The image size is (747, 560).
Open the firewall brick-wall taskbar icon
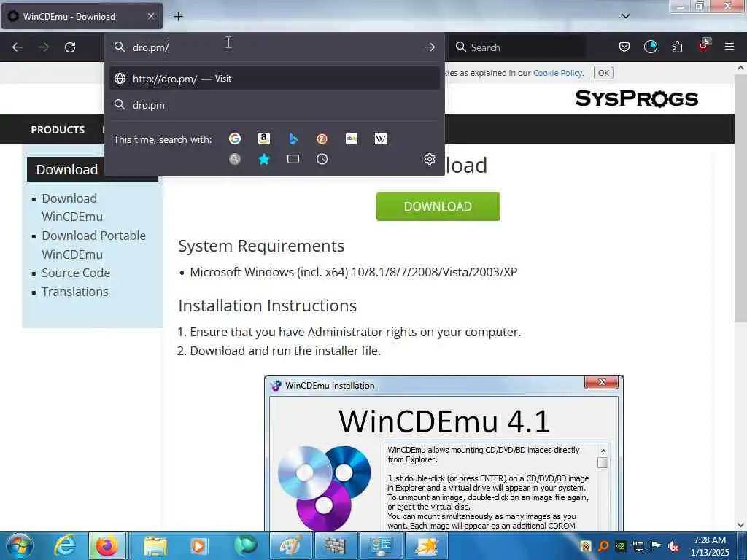click(335, 545)
